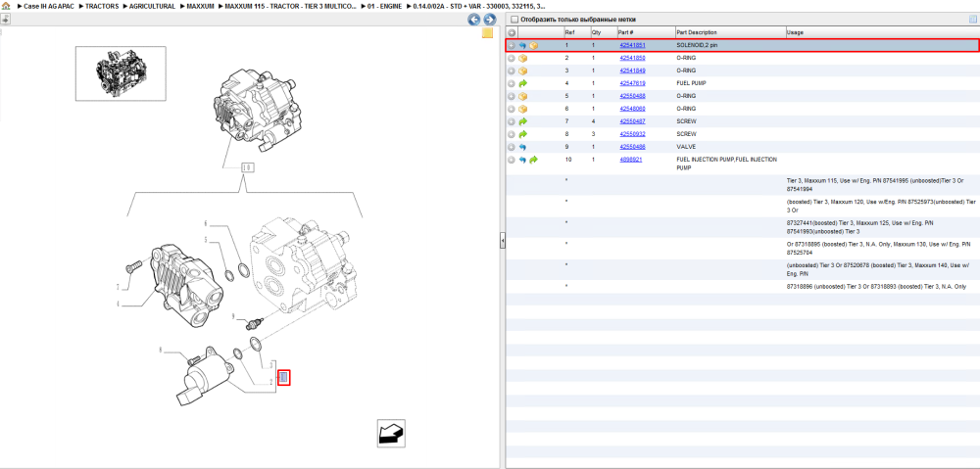This screenshot has width=980, height=469.
Task: Click green arrow for FUEL INJECTION PUMP row
Action: click(x=534, y=160)
